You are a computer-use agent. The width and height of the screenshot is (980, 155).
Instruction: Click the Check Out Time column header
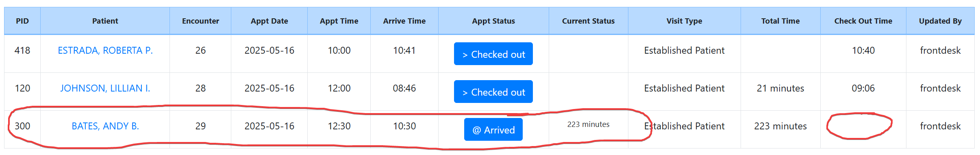[863, 21]
